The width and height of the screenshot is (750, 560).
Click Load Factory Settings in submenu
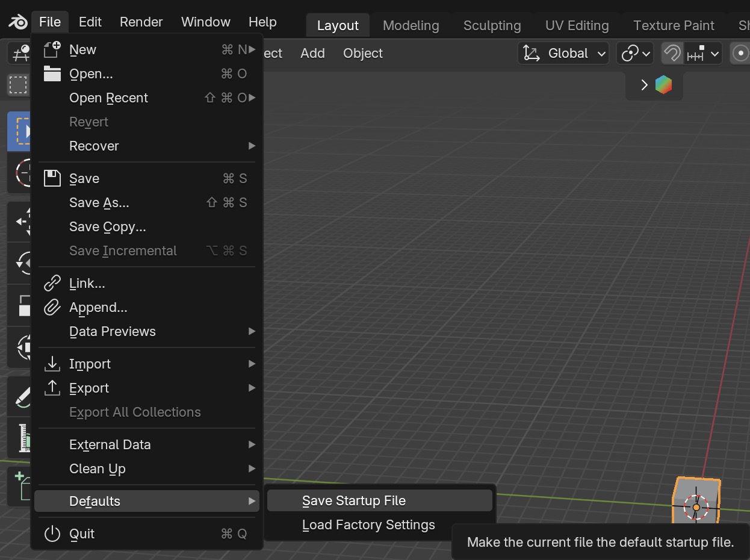[x=380, y=525]
